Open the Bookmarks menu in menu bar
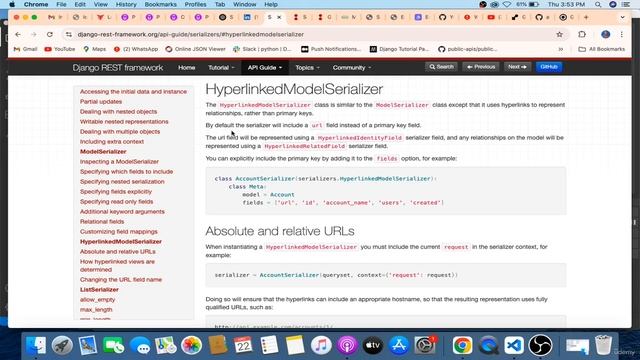The width and height of the screenshot is (640, 360). pos(160,4)
